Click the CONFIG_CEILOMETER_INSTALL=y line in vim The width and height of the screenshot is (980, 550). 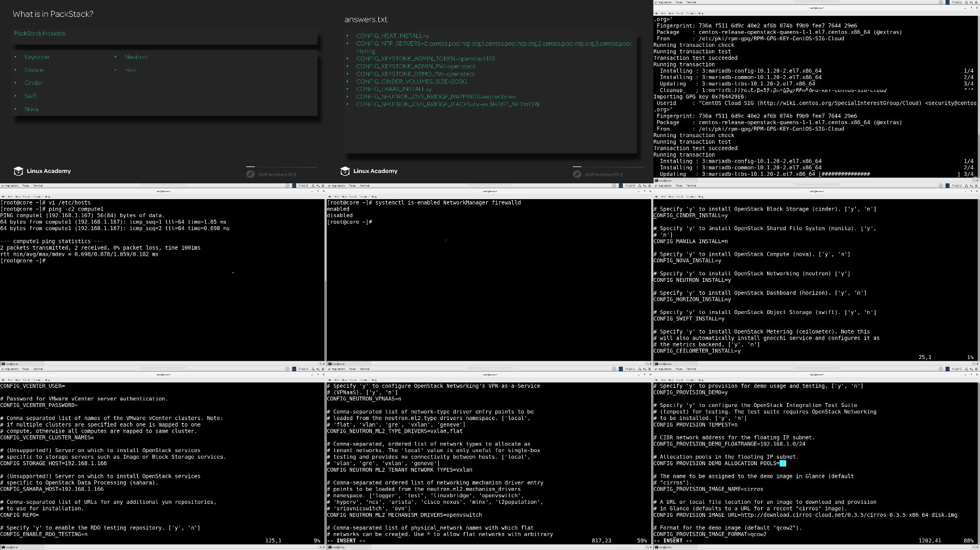[x=697, y=351]
